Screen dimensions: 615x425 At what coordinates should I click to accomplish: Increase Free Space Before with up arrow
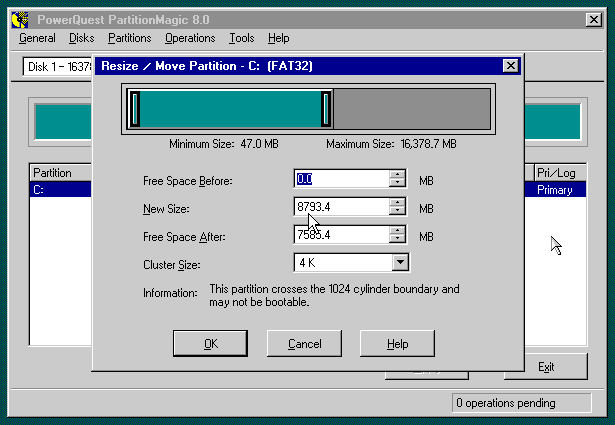coord(397,174)
